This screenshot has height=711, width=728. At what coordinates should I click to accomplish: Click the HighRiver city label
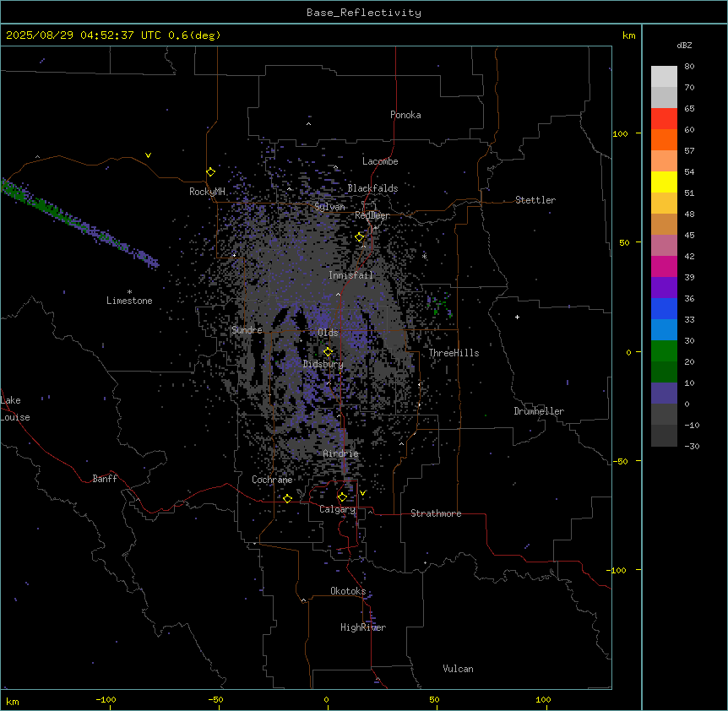[363, 627]
